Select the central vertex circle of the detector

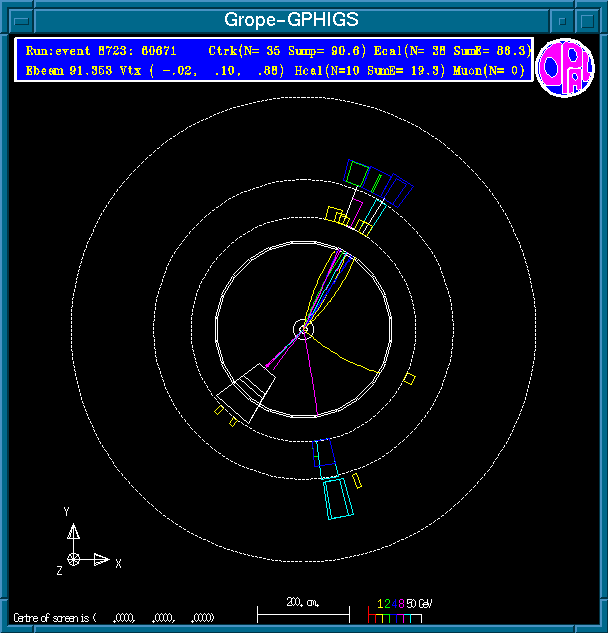(304, 328)
